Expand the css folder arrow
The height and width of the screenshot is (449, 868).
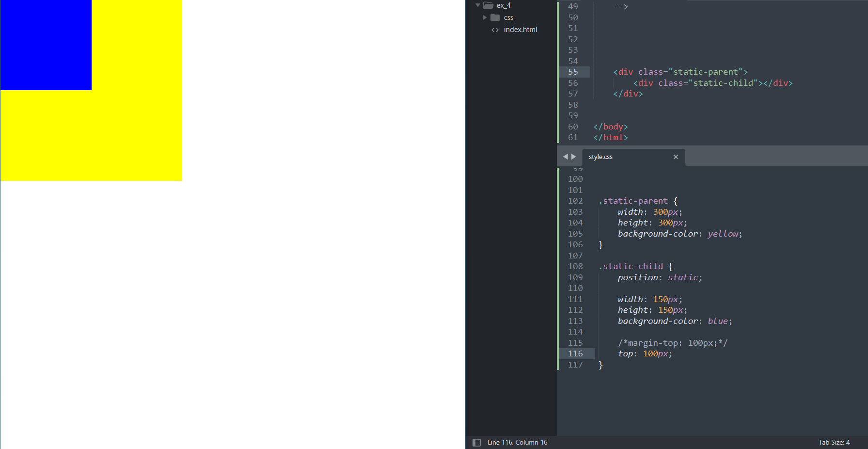(x=485, y=17)
